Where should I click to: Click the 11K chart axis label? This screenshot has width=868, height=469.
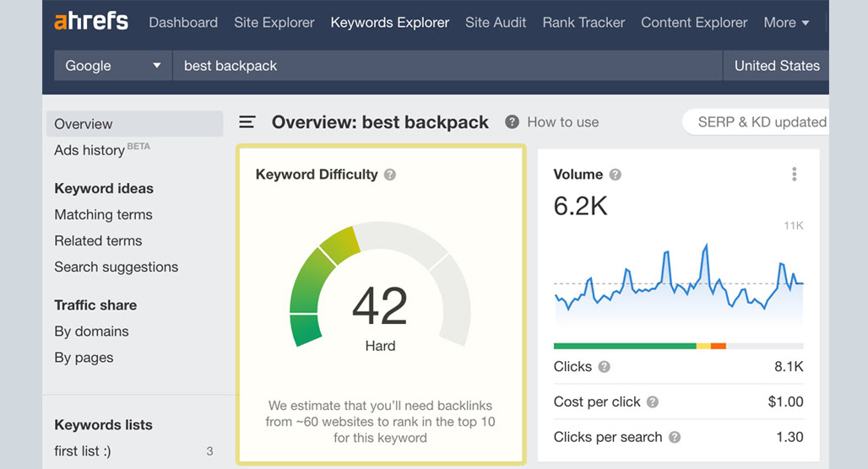tap(793, 226)
